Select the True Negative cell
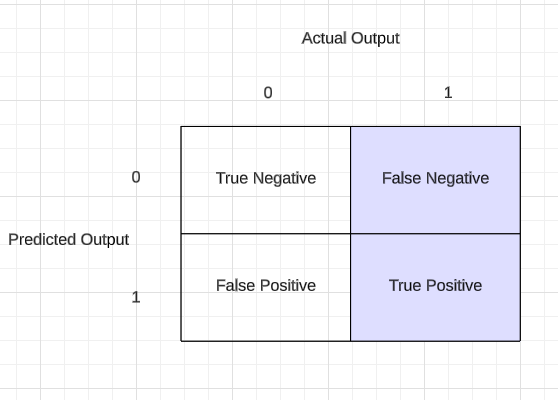Image resolution: width=558 pixels, height=400 pixels. tap(266, 180)
